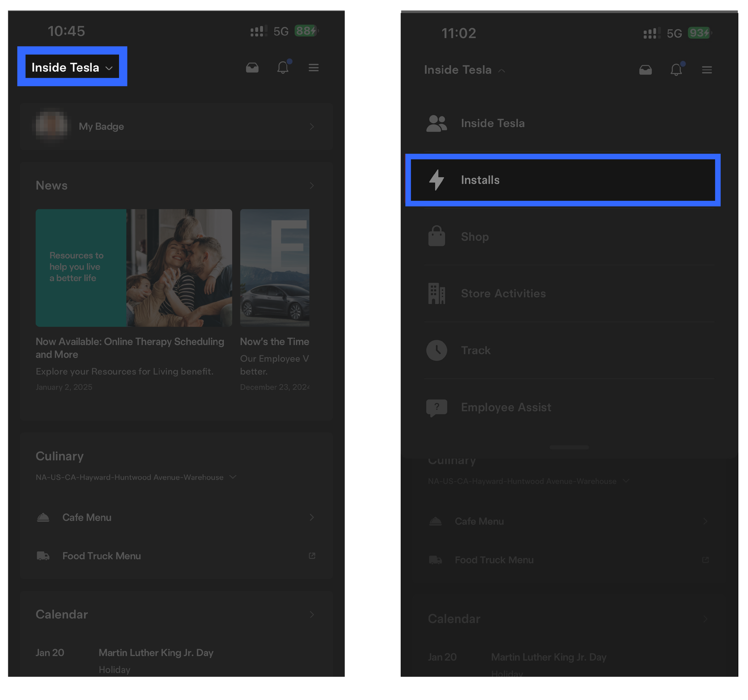
Task: Open My Badge chevron arrow
Action: [312, 127]
